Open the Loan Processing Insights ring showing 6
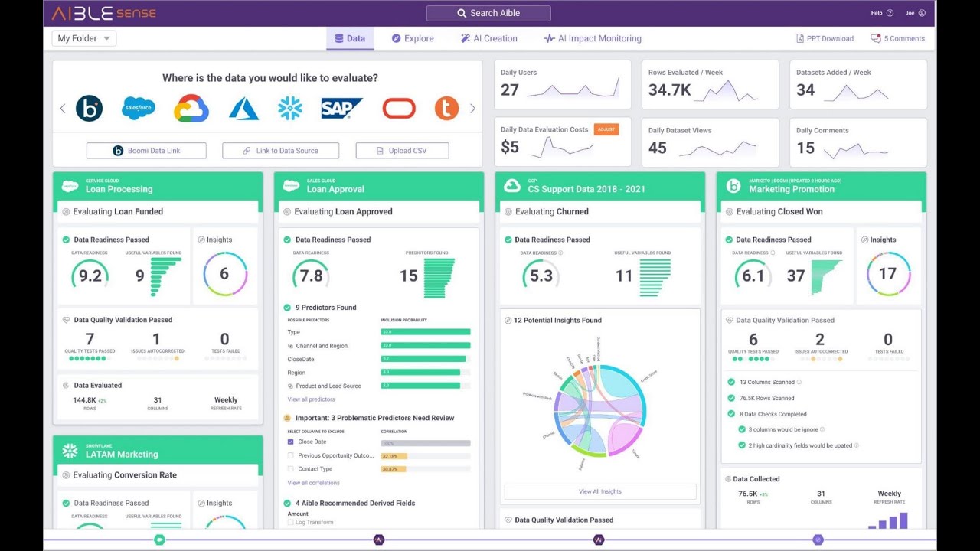The width and height of the screenshot is (980, 551). [225, 274]
